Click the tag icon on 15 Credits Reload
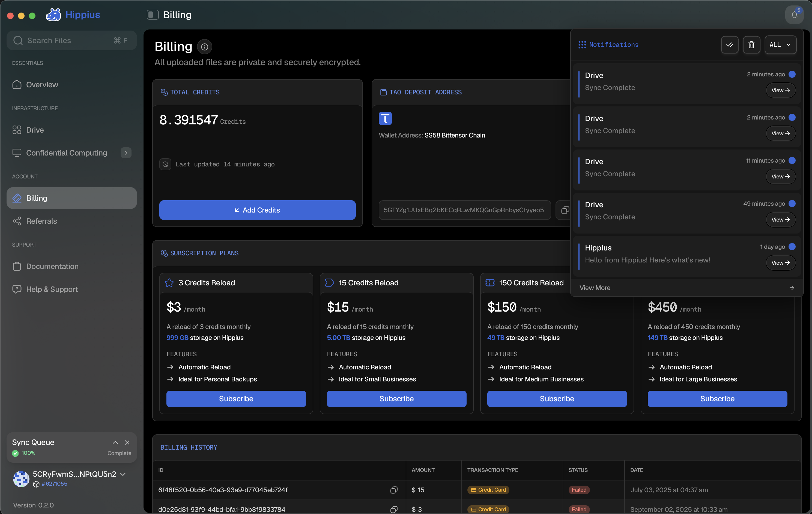The image size is (812, 514). tap(329, 283)
